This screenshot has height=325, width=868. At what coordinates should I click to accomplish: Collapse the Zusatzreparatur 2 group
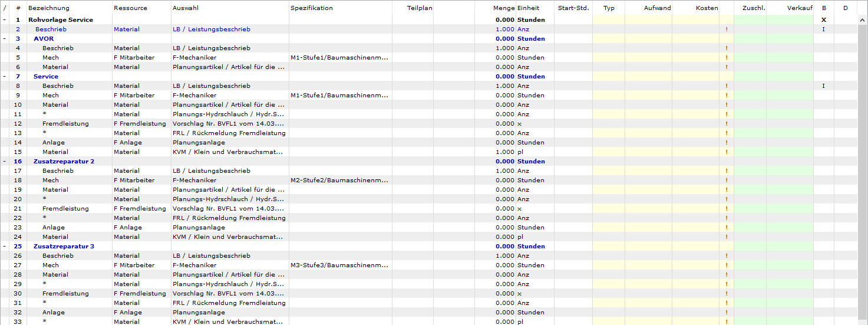[5, 162]
